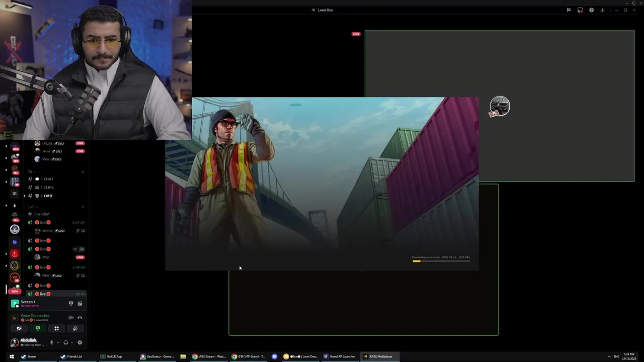Switch to GoXLR App in taskbar
The height and width of the screenshot is (362, 644).
(117, 356)
